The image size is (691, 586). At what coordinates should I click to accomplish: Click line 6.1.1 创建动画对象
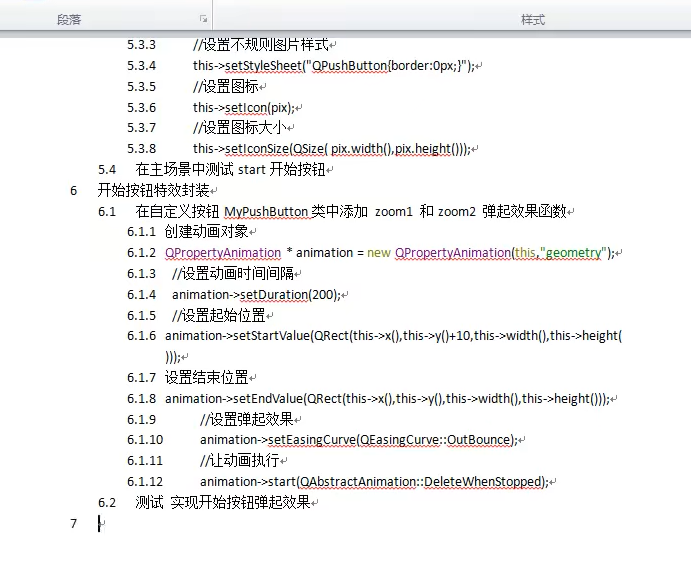(x=206, y=231)
